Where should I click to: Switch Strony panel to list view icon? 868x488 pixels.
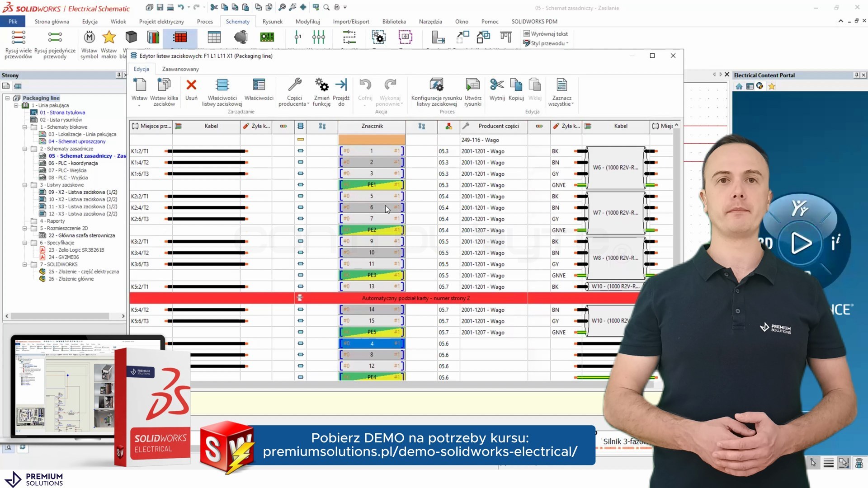point(18,86)
